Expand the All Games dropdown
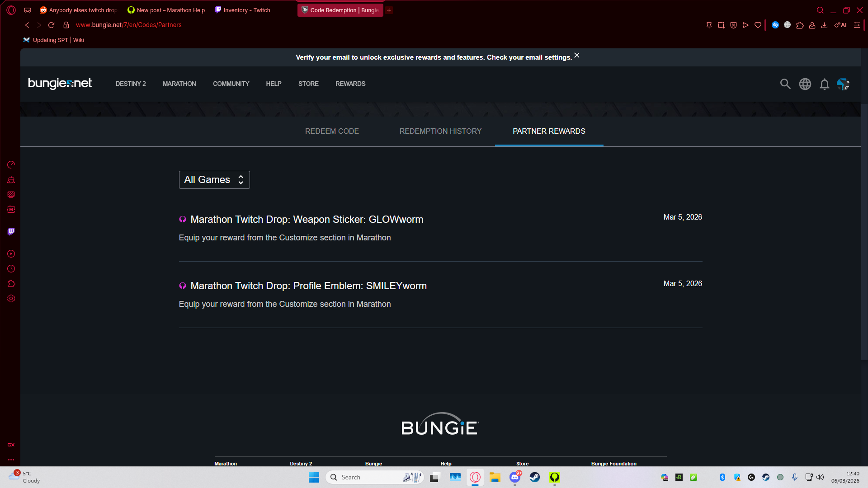The height and width of the screenshot is (488, 868). [214, 180]
